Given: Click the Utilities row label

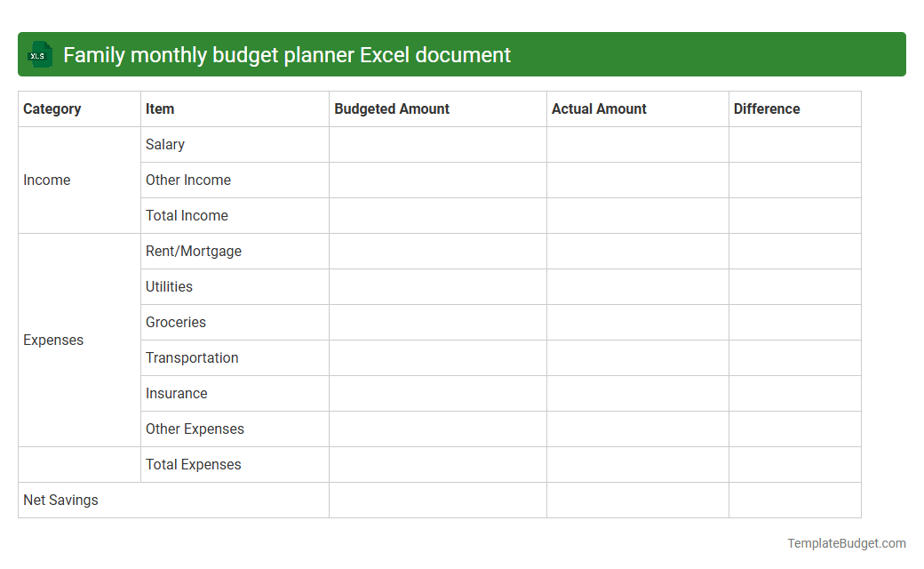Looking at the screenshot, I should 169,286.
